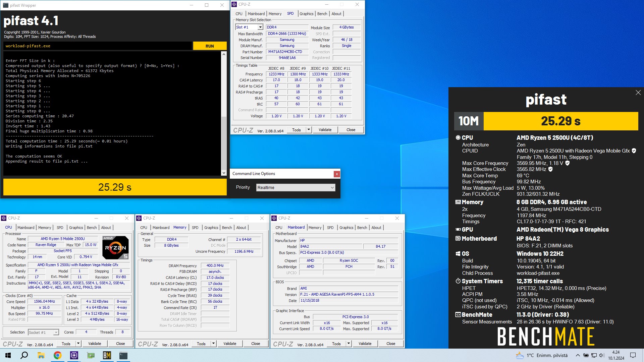Click the network tray icon
This screenshot has height=362, width=644.
pos(594,355)
